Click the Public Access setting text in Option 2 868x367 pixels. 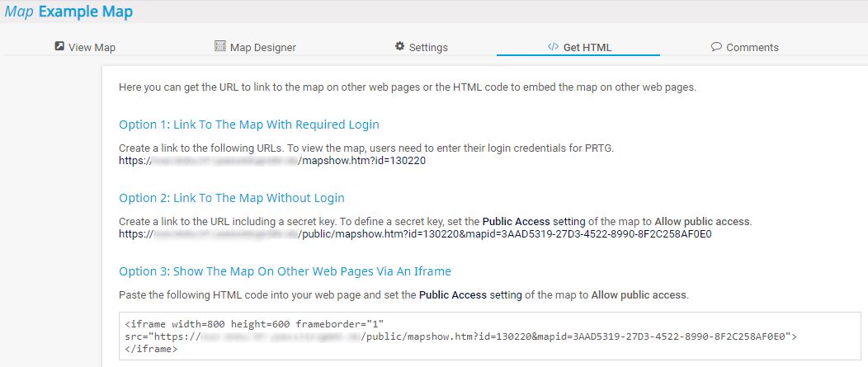coord(534,221)
